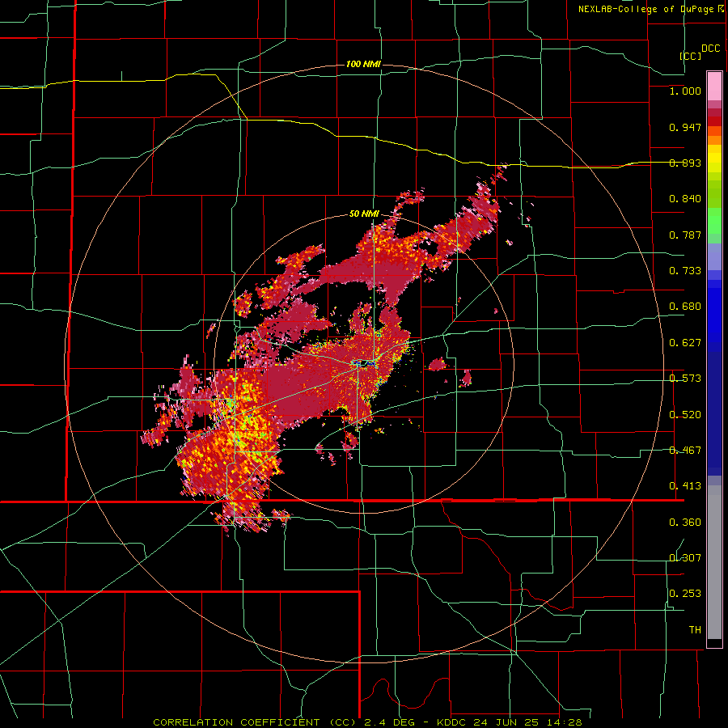
Task: Select the 0.787 scale value
Action: [685, 235]
